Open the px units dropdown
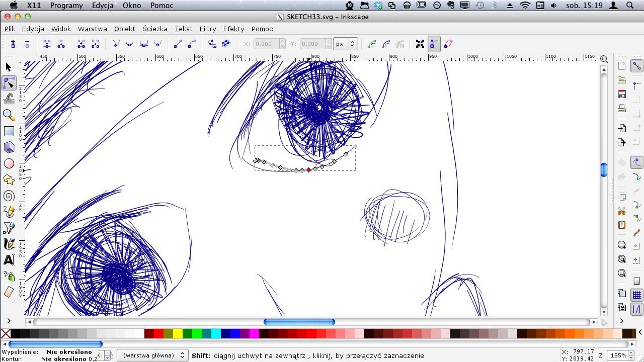The height and width of the screenshot is (362, 644). 346,44
